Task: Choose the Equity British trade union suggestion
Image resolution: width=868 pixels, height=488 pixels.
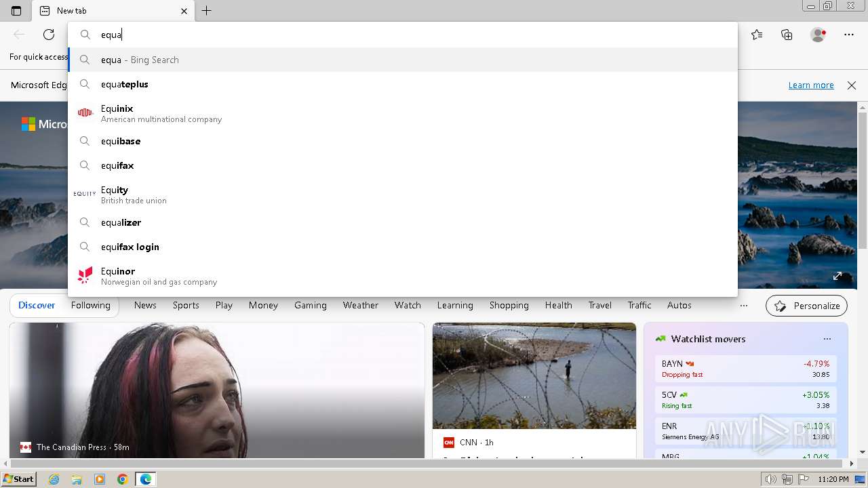Action: [403, 195]
